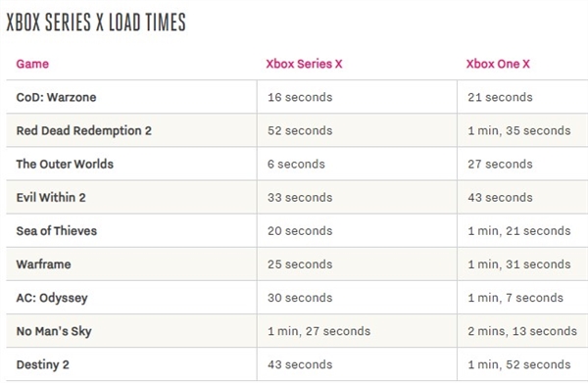Click the AC: Odyssey game name
588x383 pixels.
pos(52,298)
